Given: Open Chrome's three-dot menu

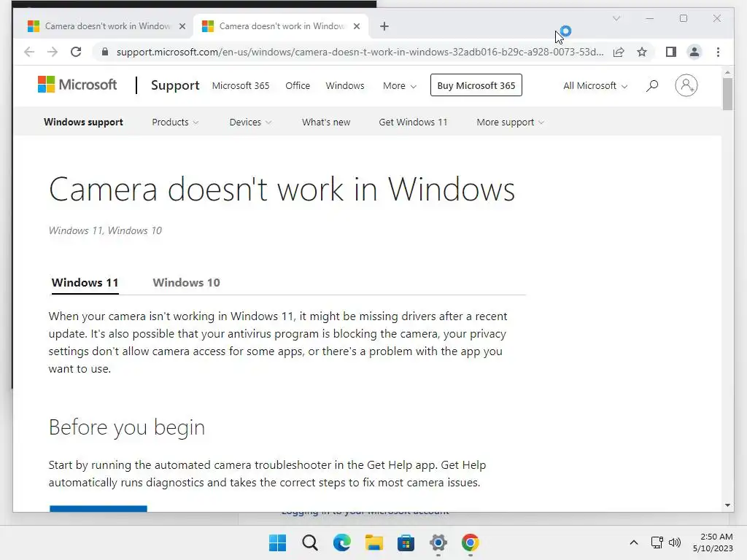Looking at the screenshot, I should click(718, 52).
